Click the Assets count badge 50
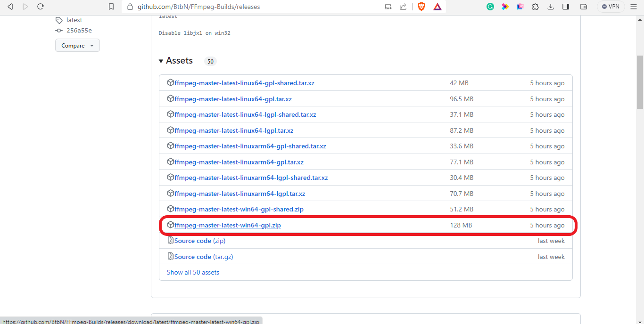The height and width of the screenshot is (324, 644). (210, 61)
